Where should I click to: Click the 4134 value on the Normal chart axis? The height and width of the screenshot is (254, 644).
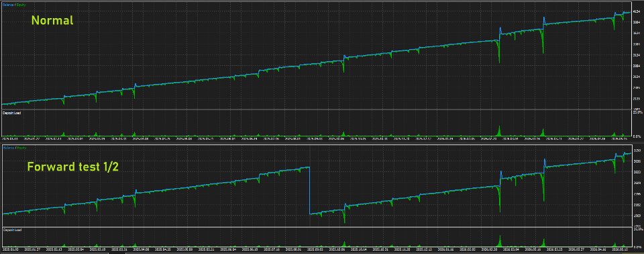click(x=637, y=12)
